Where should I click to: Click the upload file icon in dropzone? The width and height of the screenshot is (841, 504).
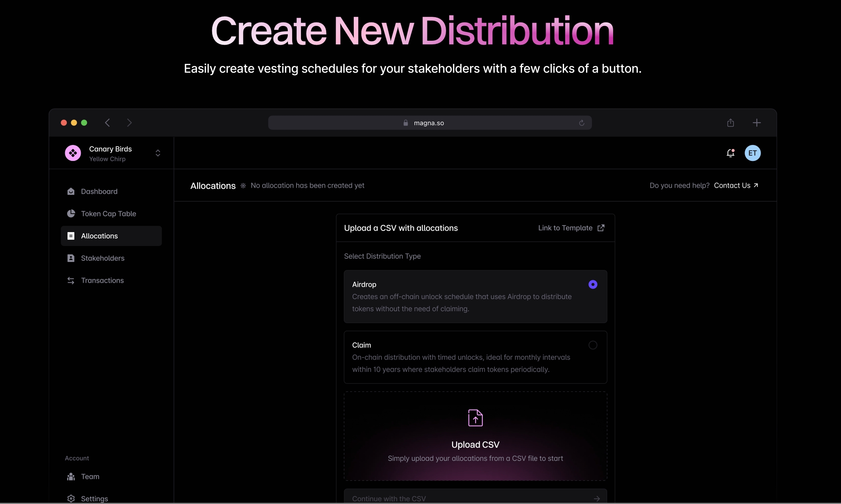tap(475, 418)
